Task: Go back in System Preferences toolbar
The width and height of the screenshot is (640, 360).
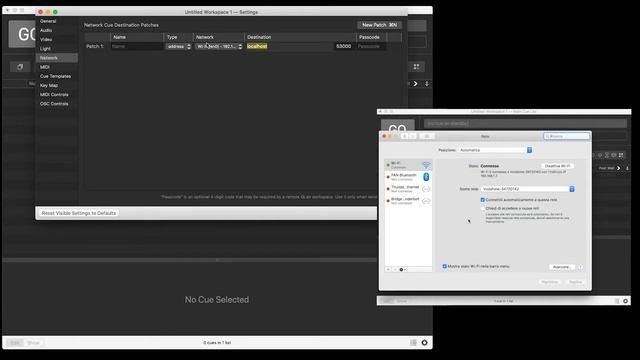Action: [404, 136]
